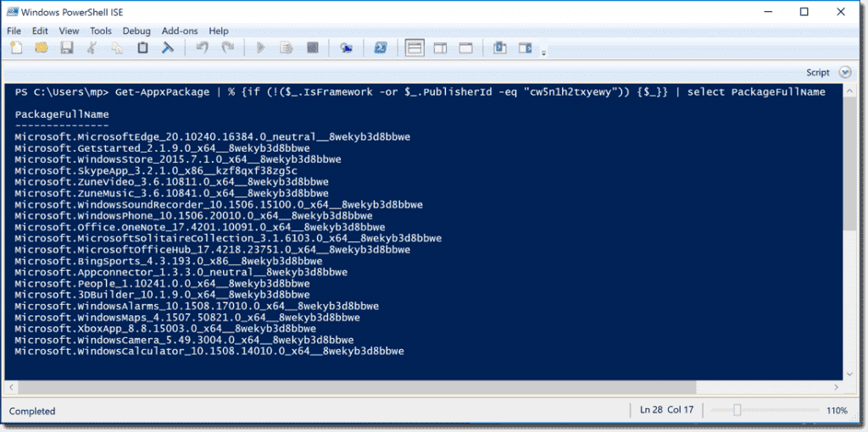This screenshot has width=868, height=432.
Task: Open the Edit menu
Action: [40, 31]
